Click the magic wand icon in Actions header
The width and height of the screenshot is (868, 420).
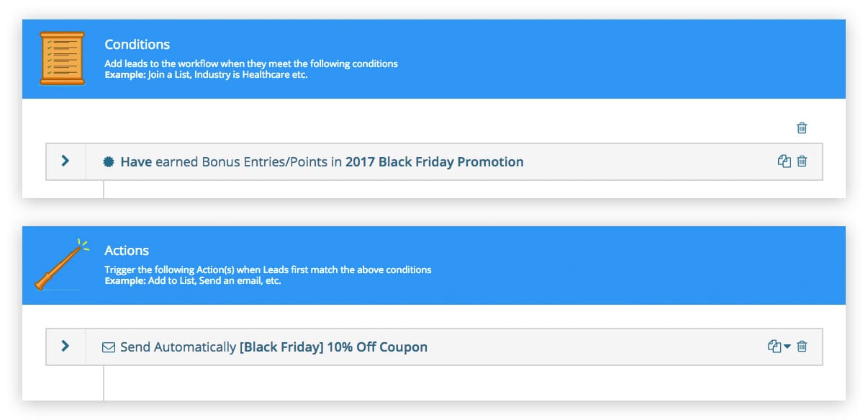point(61,264)
